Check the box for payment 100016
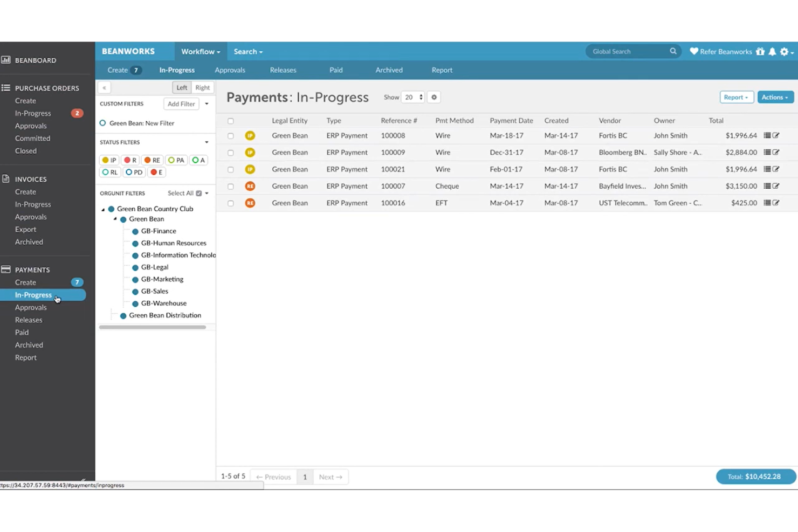The image size is (798, 532). pos(231,203)
